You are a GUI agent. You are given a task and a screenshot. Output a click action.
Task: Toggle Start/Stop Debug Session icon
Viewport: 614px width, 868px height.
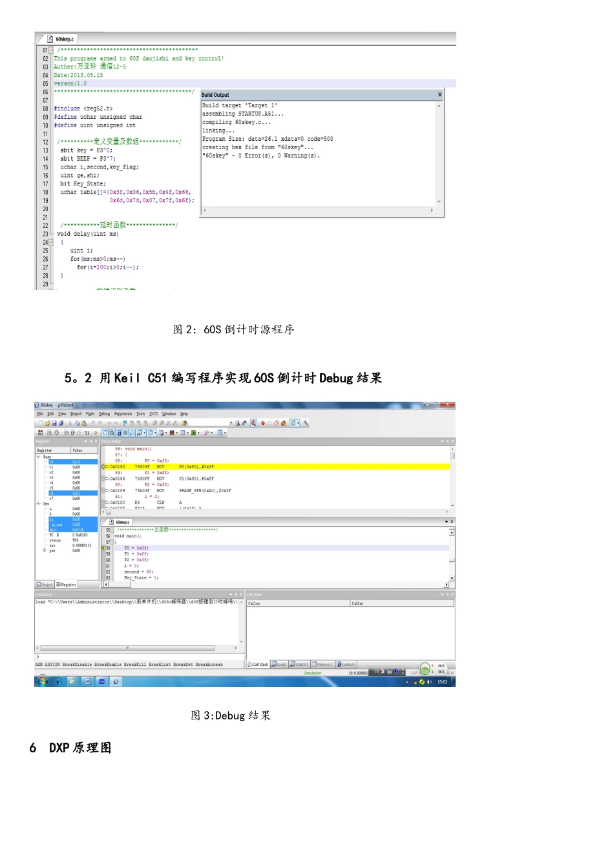(x=253, y=423)
